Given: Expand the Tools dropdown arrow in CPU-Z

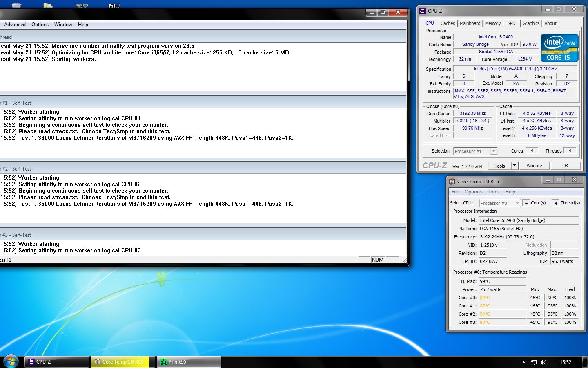Looking at the screenshot, I should click(515, 166).
